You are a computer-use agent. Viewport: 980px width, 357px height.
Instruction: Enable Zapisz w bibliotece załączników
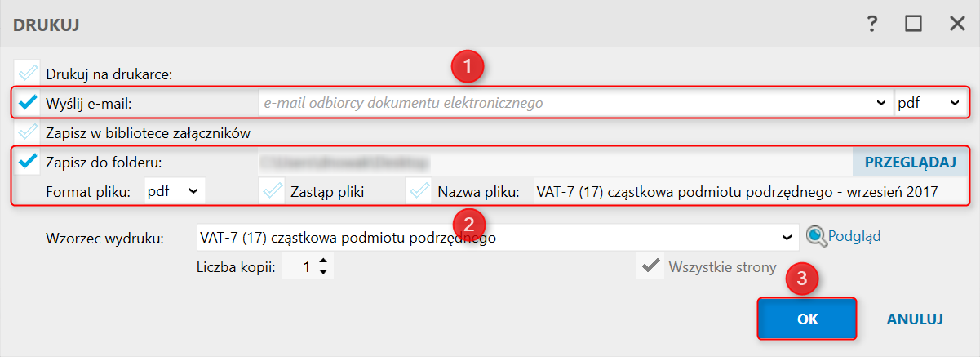point(28,132)
